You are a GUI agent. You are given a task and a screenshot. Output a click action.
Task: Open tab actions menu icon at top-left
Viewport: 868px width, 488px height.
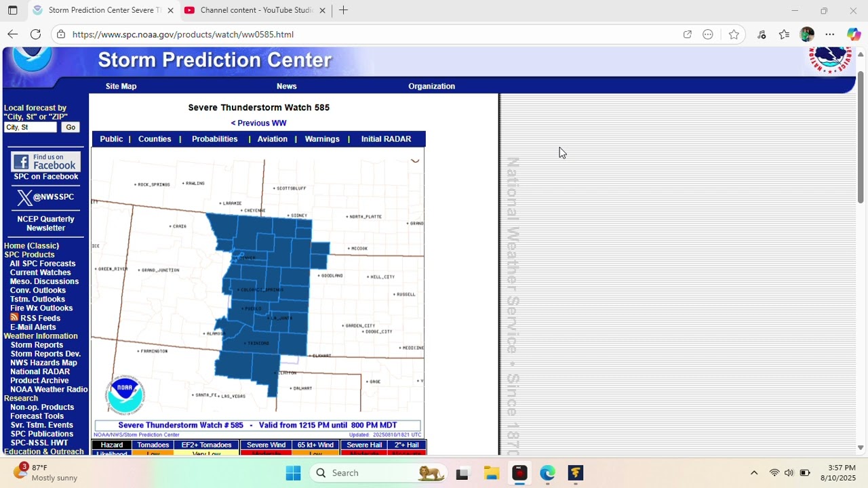[12, 10]
